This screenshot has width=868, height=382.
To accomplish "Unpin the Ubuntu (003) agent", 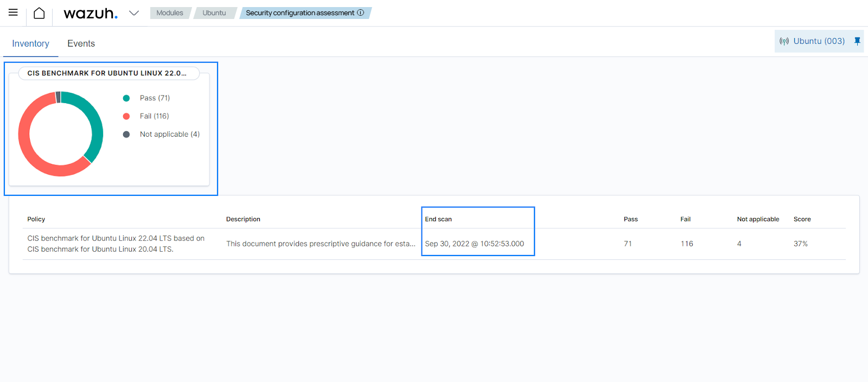I will pyautogui.click(x=857, y=41).
